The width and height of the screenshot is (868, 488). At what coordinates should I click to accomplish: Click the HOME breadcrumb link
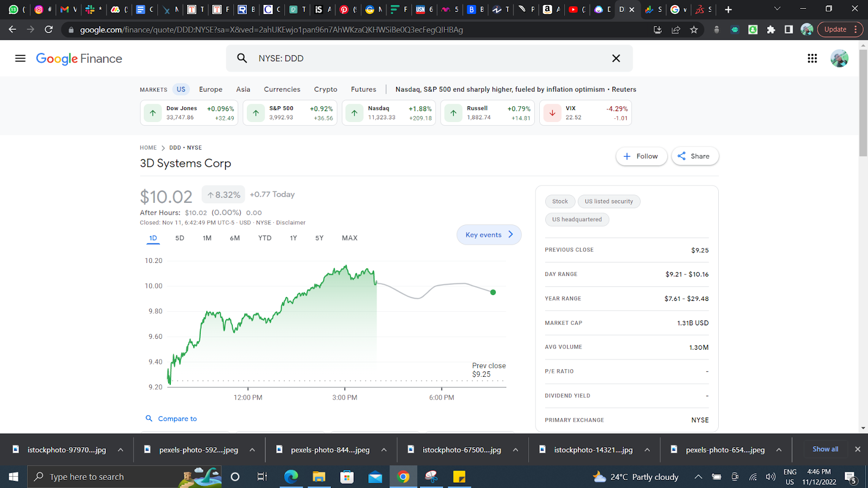(148, 147)
